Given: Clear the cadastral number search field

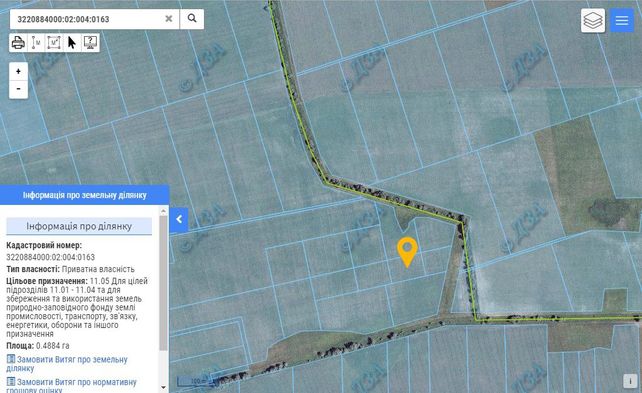Looking at the screenshot, I should coord(169,19).
